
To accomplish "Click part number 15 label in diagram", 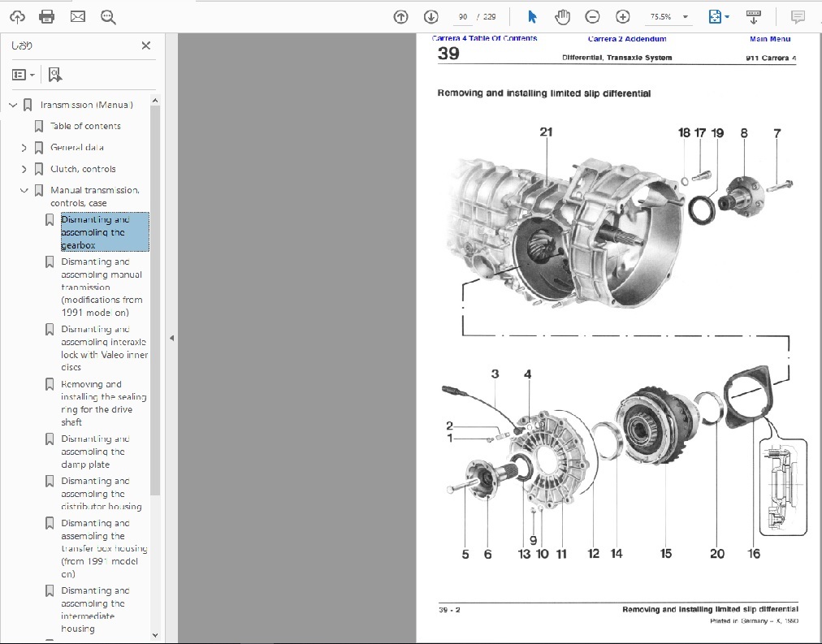I will pos(666,554).
